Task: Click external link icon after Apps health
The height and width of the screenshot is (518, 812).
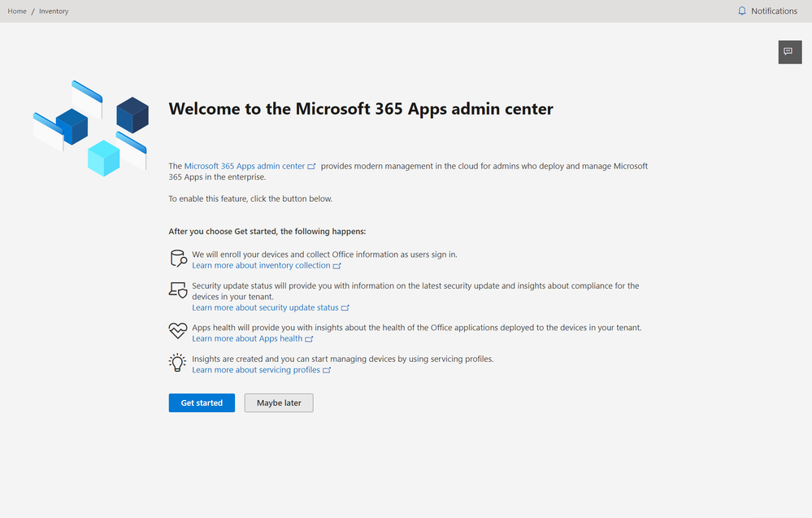Action: tap(309, 339)
